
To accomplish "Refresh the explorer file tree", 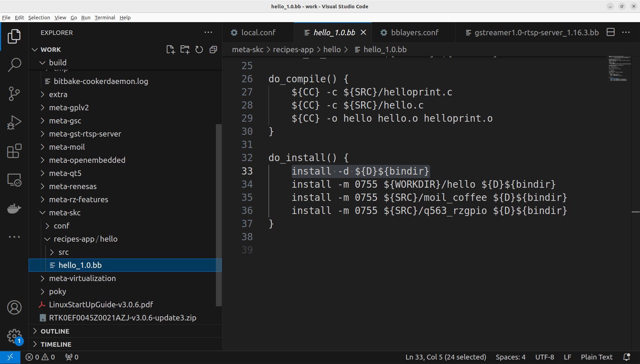I will (x=199, y=50).
